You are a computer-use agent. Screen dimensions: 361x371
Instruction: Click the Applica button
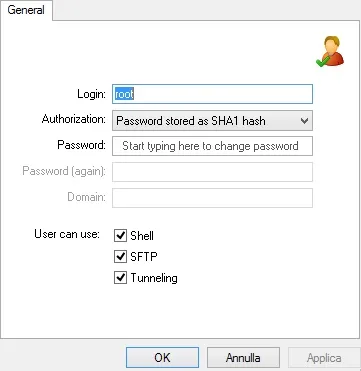tap(324, 358)
